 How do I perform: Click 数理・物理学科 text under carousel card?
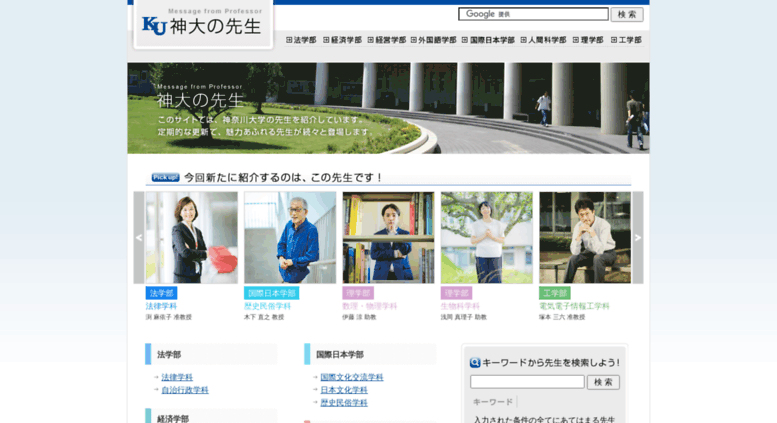pos(370,306)
